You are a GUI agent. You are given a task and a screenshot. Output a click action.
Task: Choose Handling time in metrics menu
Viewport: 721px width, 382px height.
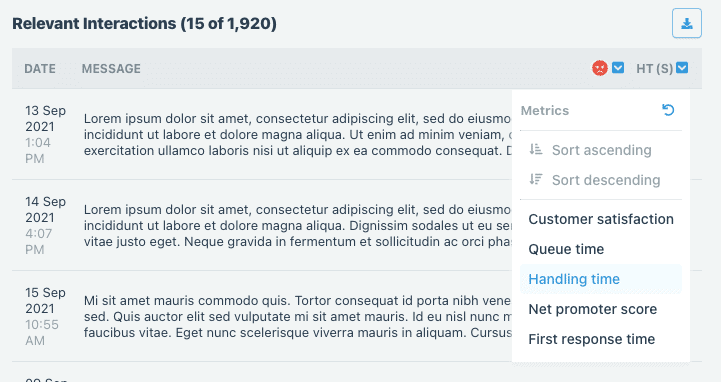[601, 279]
